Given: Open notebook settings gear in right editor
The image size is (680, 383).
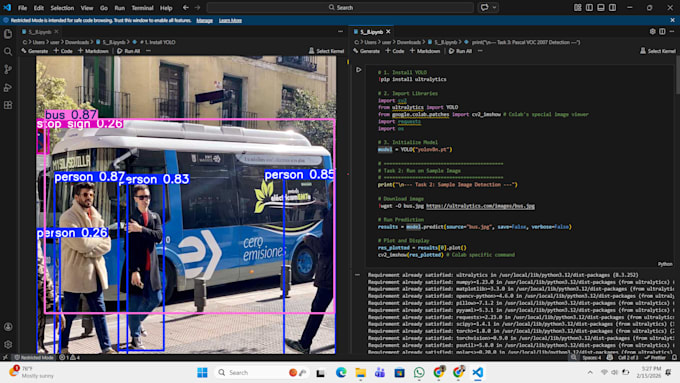Looking at the screenshot, I should pyautogui.click(x=652, y=31).
